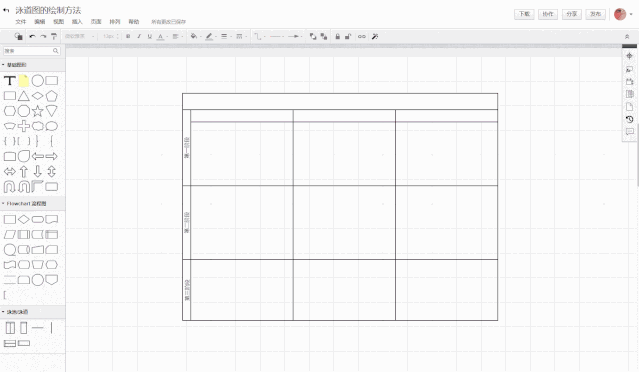Collapse the Flowchart 流程图 section
Viewport: 639px width, 372px height.
33,203
